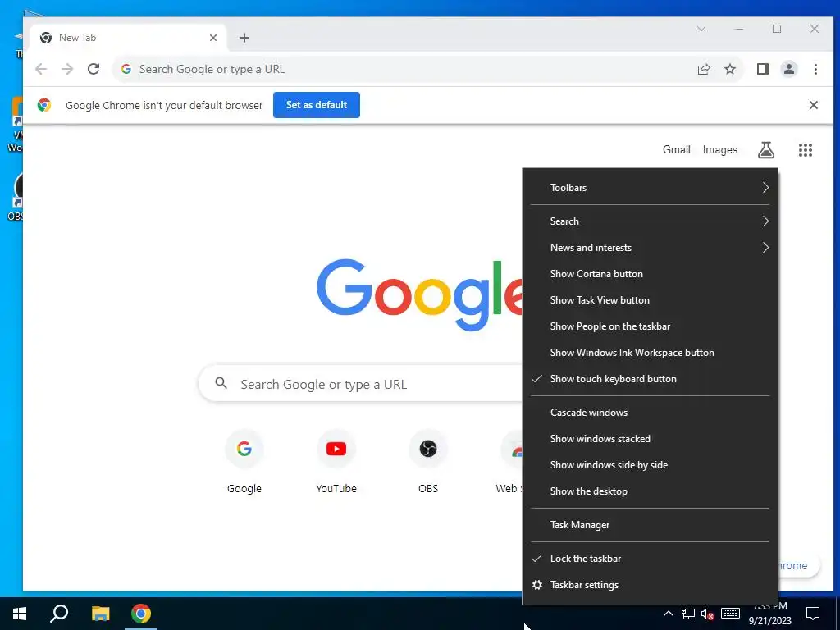Screen dimensions: 840x630
Task: Bookmark this tab with the star icon
Action: pos(729,69)
